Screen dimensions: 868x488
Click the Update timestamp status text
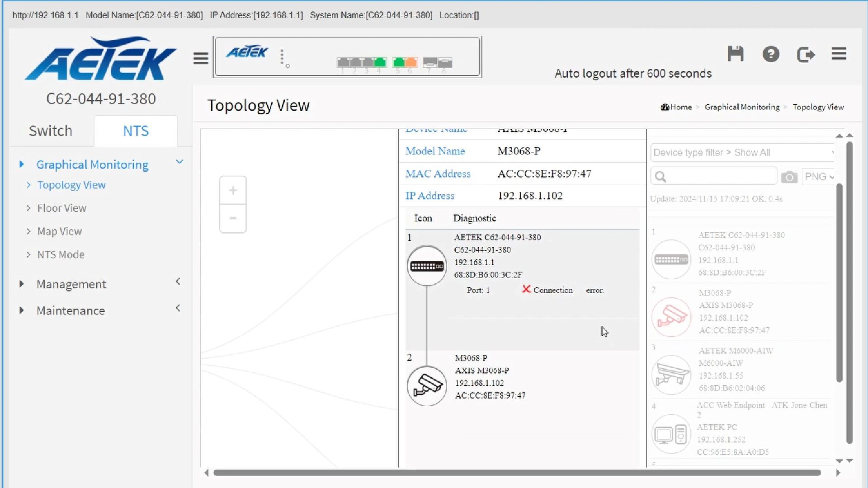click(716, 199)
